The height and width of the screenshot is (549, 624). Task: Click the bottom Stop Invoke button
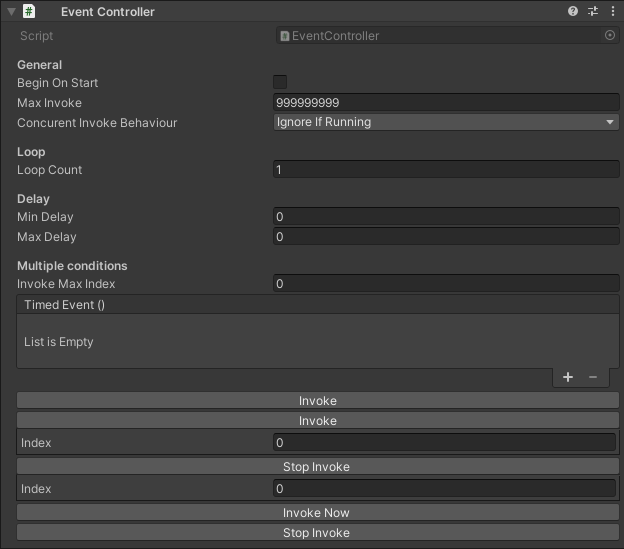coord(318,533)
